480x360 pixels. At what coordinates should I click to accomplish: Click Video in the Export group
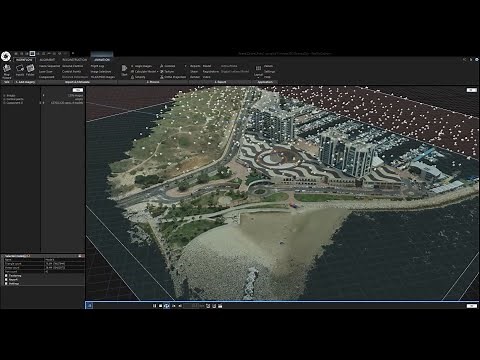click(206, 77)
